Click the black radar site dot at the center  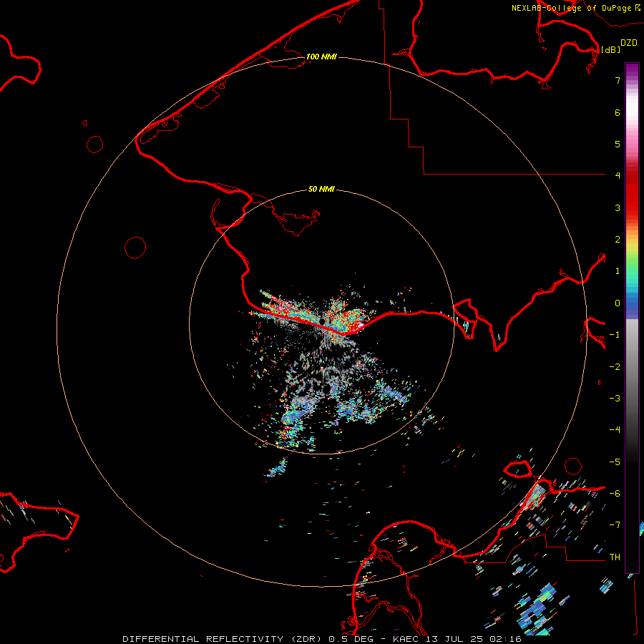pos(323,321)
